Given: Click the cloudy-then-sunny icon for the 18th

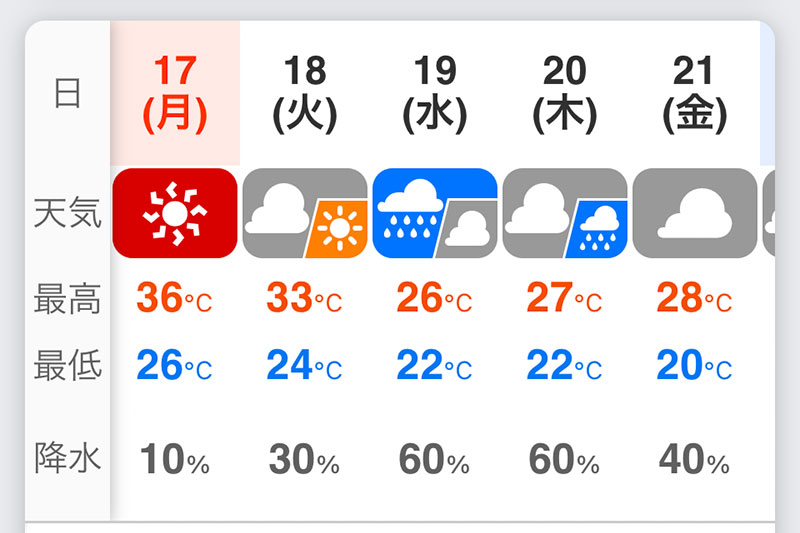Looking at the screenshot, I should point(305,213).
